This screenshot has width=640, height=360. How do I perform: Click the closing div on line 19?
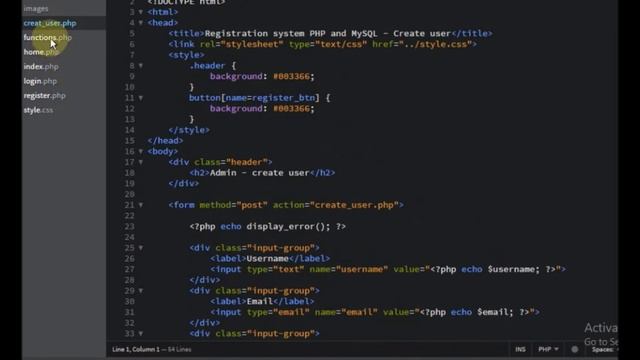pyautogui.click(x=184, y=184)
